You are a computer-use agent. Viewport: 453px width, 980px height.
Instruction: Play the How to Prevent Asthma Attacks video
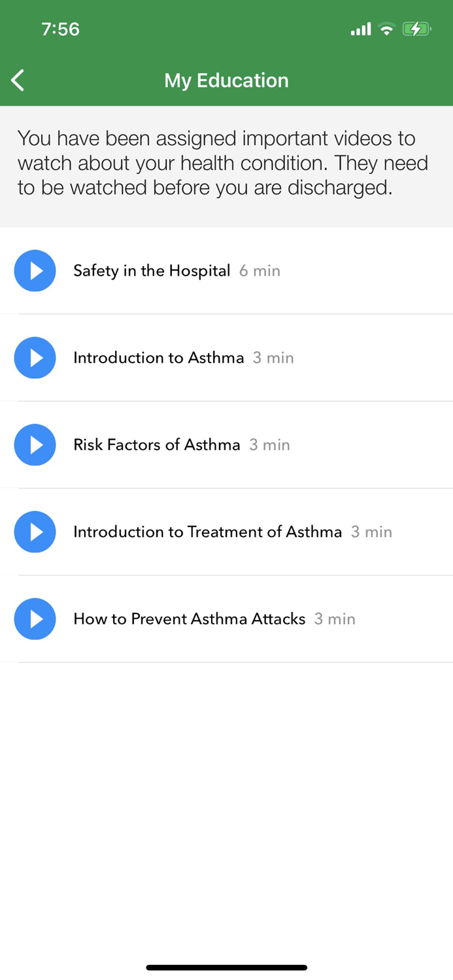[35, 619]
